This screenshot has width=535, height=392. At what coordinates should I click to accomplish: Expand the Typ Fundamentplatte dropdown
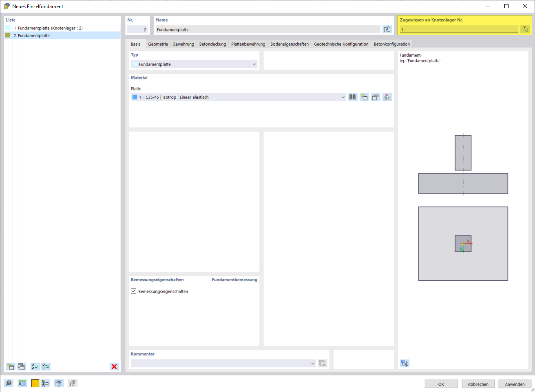click(254, 64)
